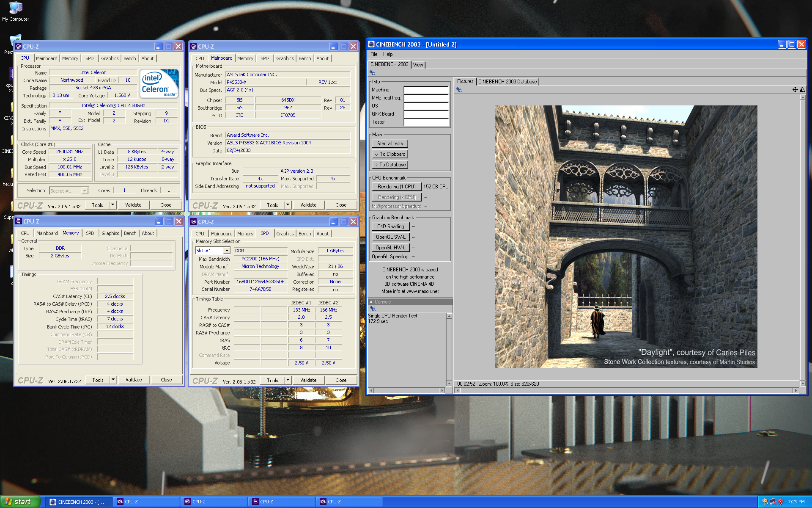Viewport: 812px width, 508px height.
Task: Click the 16VDDT12864AG335DB part number
Action: 260,282
